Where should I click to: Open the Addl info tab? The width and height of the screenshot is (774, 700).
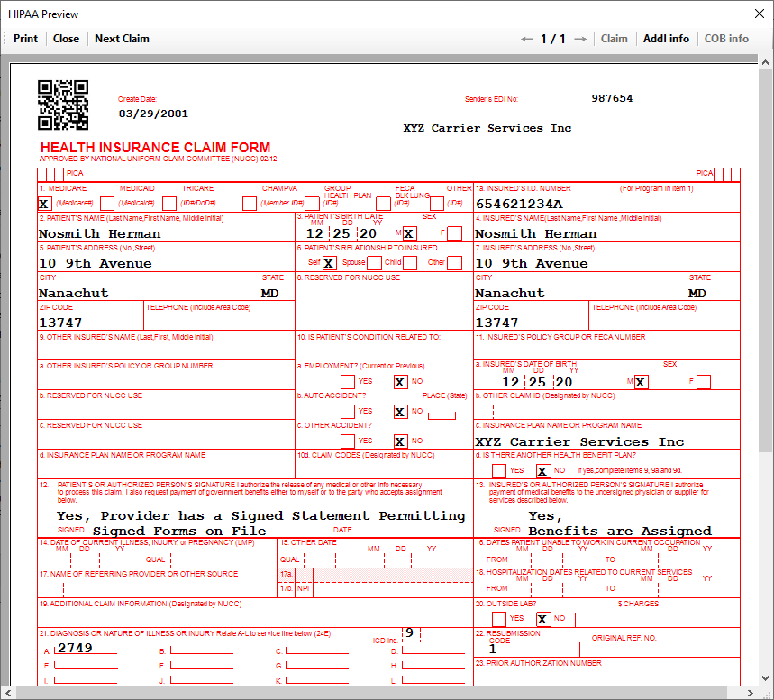click(666, 39)
